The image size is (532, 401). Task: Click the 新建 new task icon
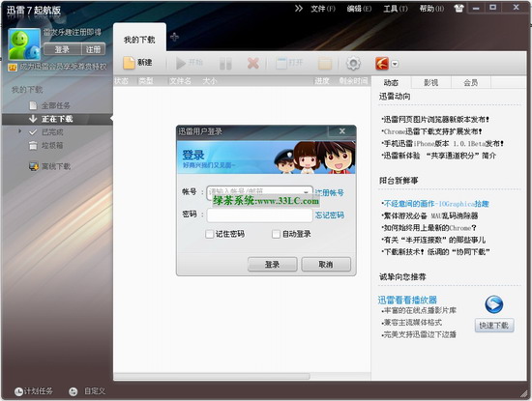(x=129, y=63)
